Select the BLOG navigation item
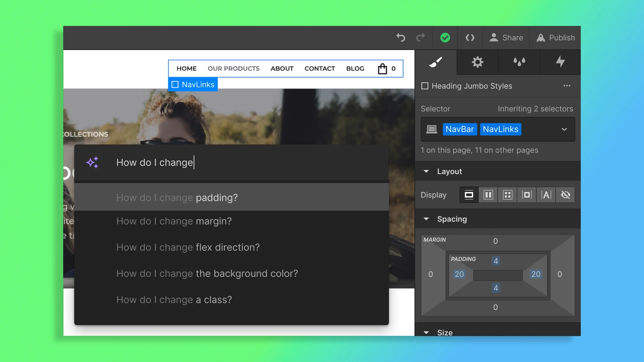 pos(355,68)
